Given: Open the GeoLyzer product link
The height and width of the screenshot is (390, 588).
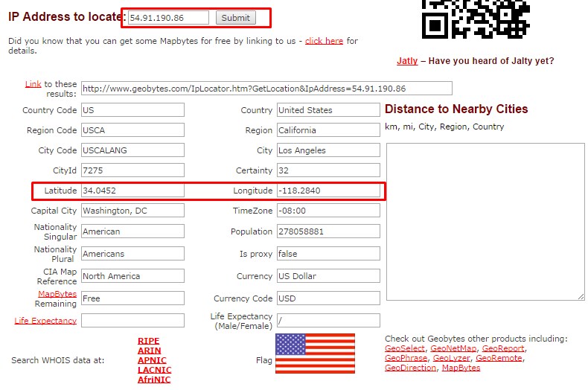Looking at the screenshot, I should (452, 358).
